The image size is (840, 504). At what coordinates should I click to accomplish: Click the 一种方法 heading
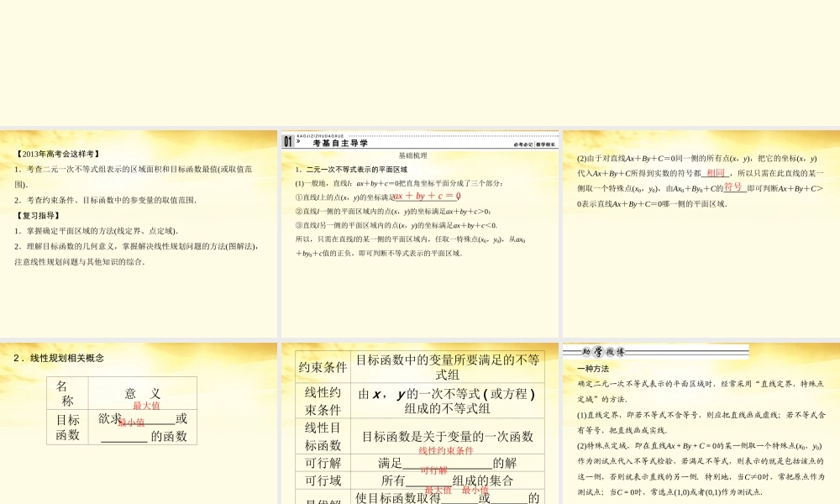tap(593, 369)
